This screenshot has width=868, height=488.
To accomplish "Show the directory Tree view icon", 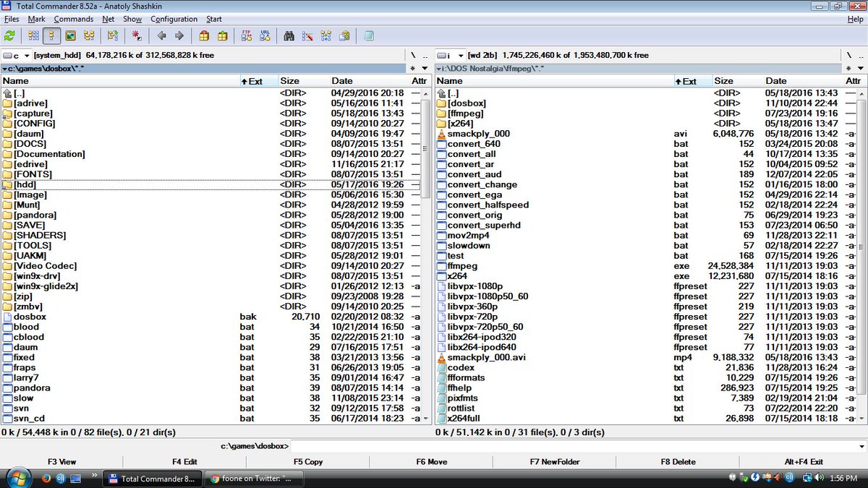I will [89, 35].
